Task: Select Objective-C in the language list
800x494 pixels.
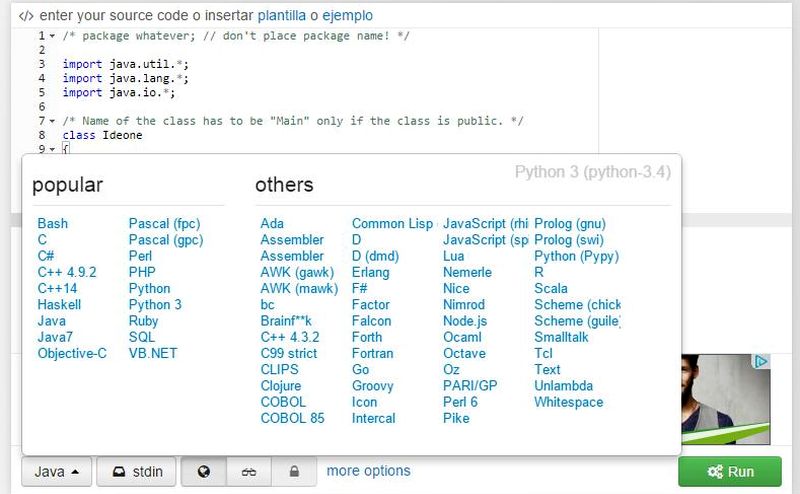Action: pos(72,354)
